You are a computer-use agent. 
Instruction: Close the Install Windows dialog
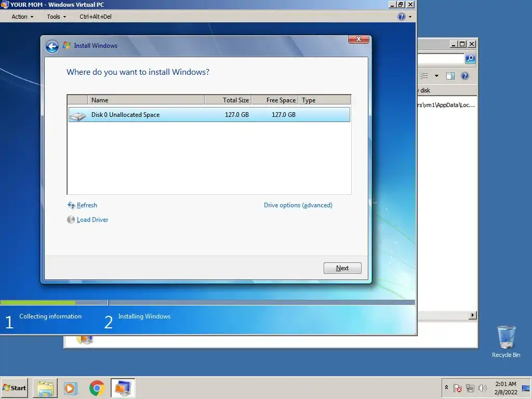358,39
